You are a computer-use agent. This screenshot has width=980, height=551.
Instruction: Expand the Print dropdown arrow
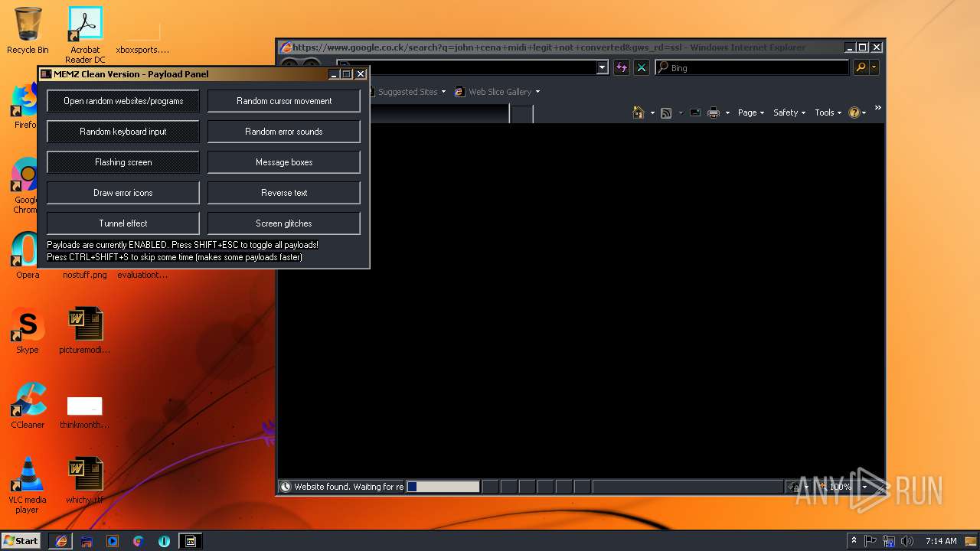point(727,112)
